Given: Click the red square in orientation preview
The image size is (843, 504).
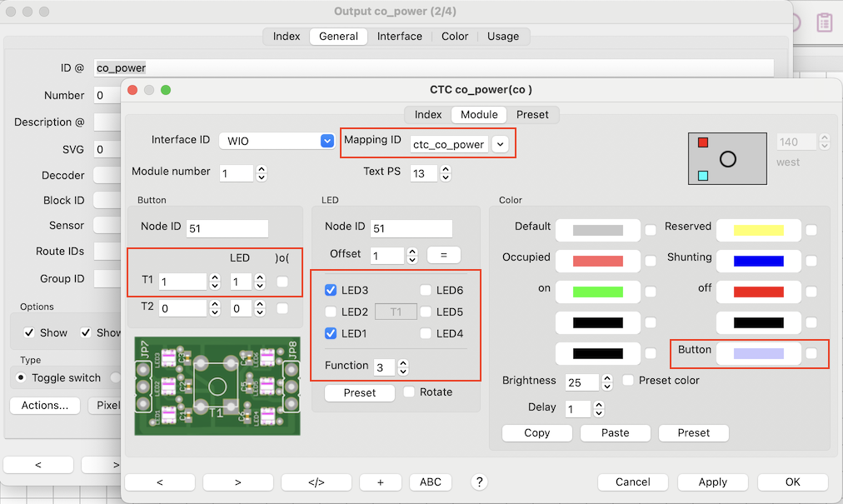Looking at the screenshot, I should pos(702,142).
